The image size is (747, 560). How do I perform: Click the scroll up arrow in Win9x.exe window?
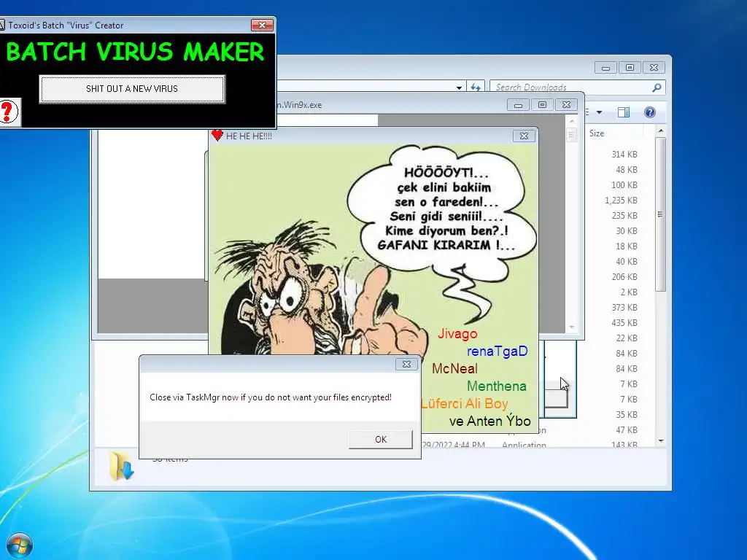[572, 122]
